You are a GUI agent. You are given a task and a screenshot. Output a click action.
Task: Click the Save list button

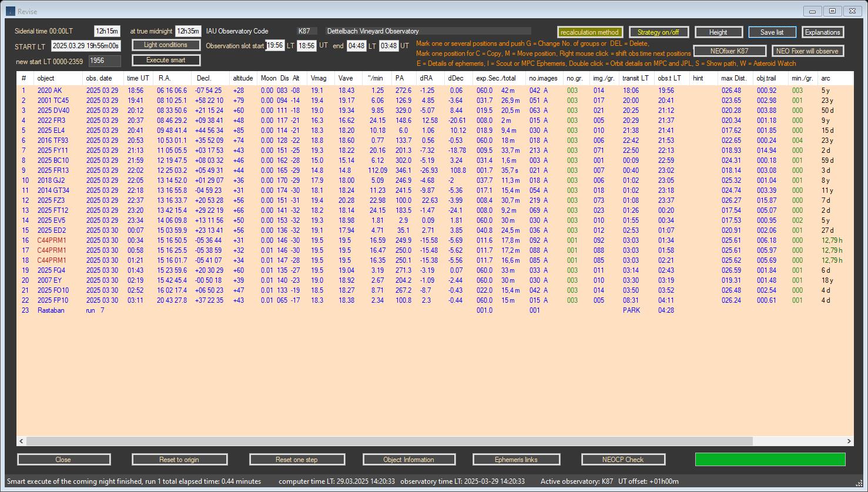[772, 32]
